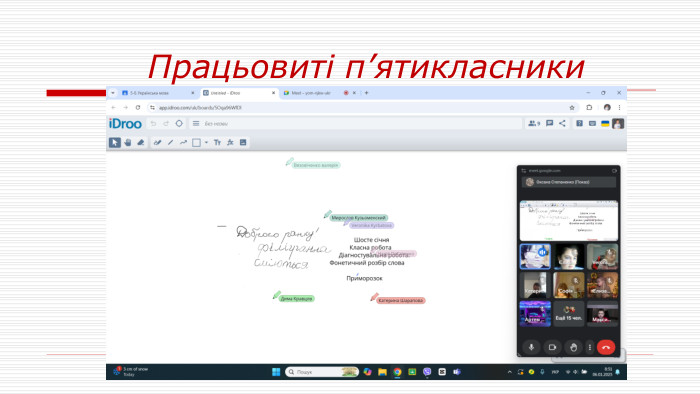Open the iDroo chat panel
Screen dimensions: 700x394
click(x=550, y=124)
